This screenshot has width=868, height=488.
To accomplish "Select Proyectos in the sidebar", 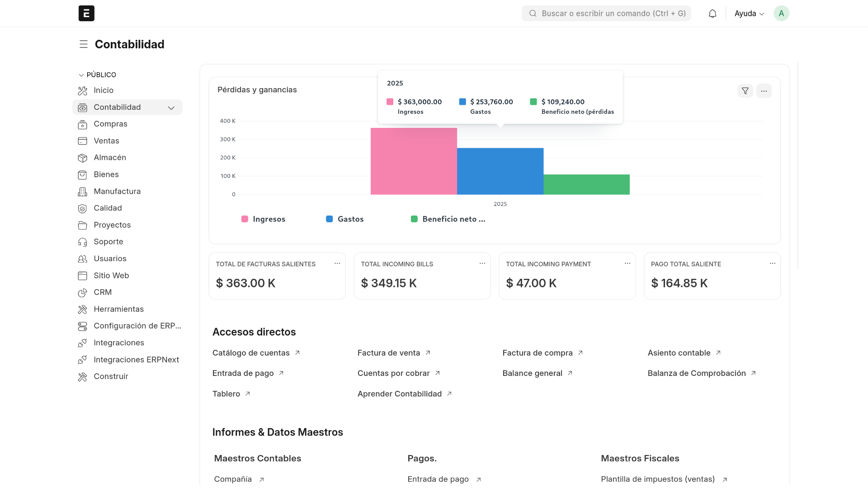I will click(111, 225).
